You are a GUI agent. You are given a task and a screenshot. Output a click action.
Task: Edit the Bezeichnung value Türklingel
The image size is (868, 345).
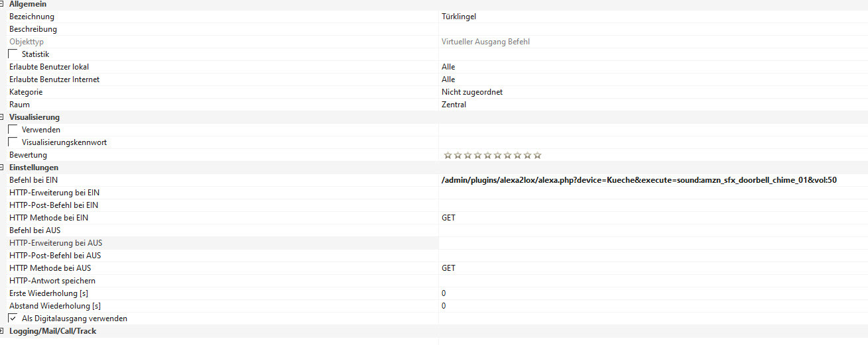point(459,17)
